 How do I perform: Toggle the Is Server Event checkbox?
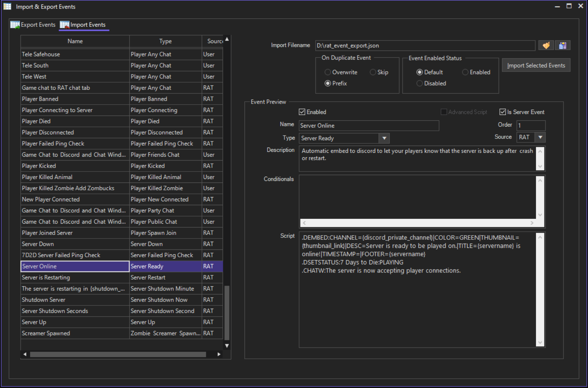pyautogui.click(x=502, y=112)
